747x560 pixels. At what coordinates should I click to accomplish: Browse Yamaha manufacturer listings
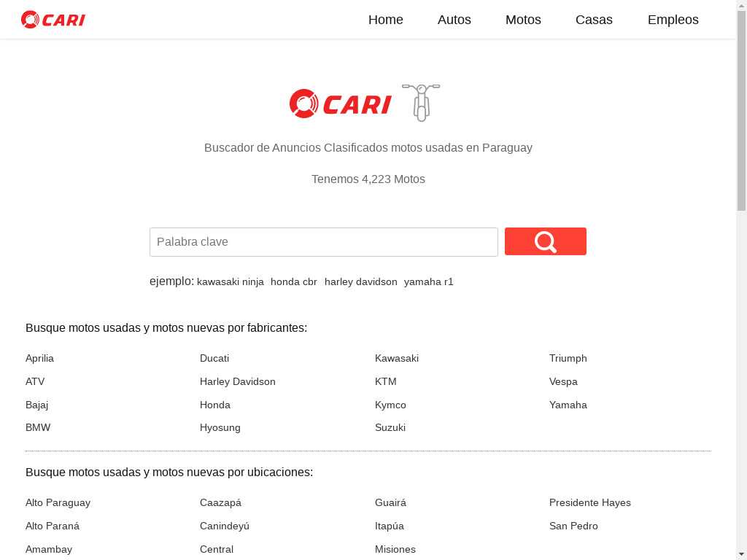click(x=568, y=405)
